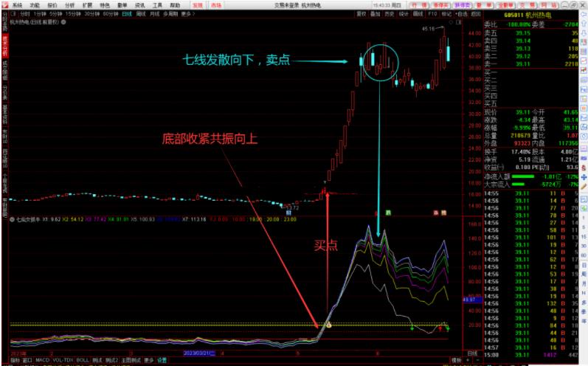This screenshot has height=366, width=588.
Task: Switch chart to 分时 period
Action: pyautogui.click(x=25, y=14)
